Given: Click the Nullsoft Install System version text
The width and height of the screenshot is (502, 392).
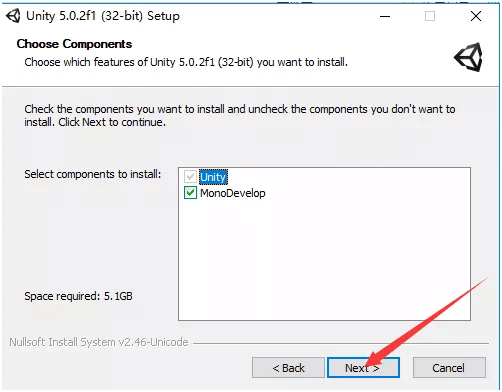Looking at the screenshot, I should coord(99,342).
